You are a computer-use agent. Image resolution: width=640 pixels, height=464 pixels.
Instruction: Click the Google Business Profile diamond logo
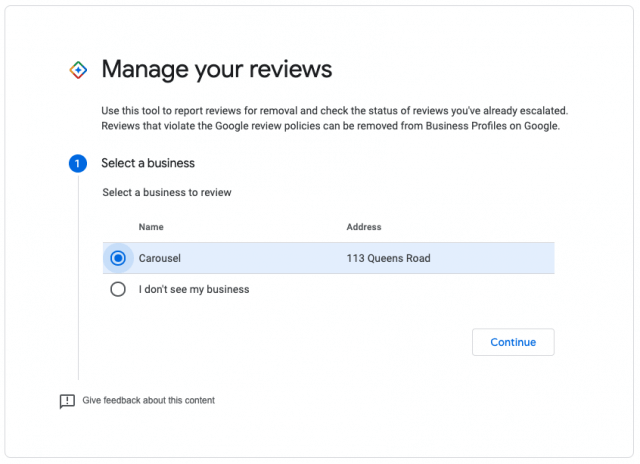point(78,70)
